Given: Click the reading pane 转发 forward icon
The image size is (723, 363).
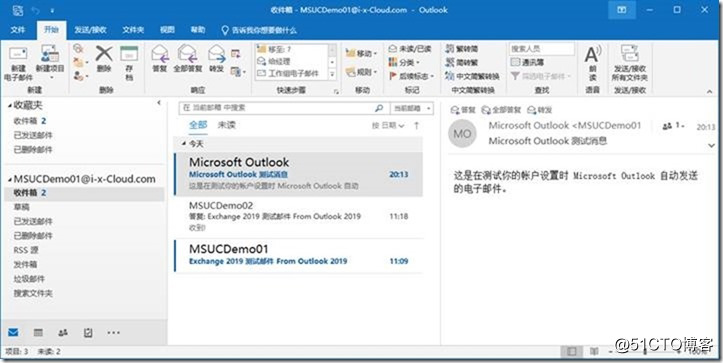Looking at the screenshot, I should point(539,110).
